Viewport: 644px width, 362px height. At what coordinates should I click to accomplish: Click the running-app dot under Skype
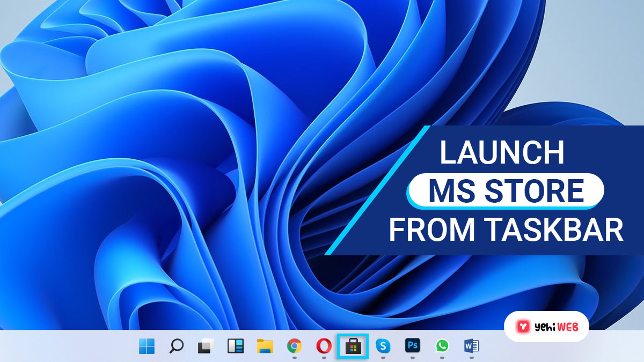[383, 357]
